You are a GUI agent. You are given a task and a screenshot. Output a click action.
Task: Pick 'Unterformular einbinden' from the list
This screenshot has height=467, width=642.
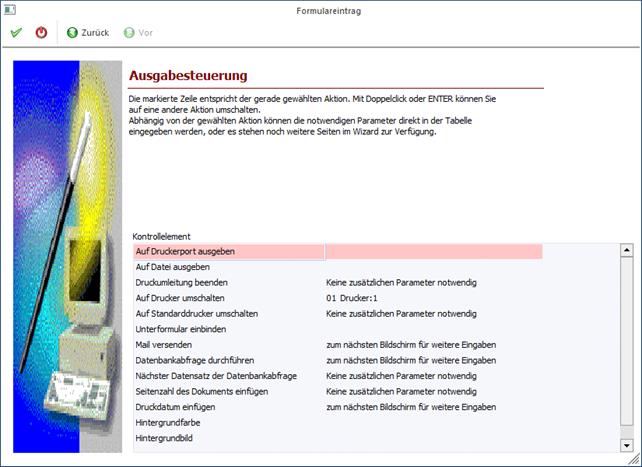[x=182, y=329]
